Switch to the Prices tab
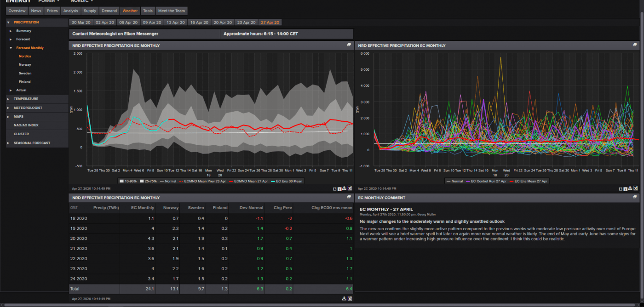Image resolution: width=644 pixels, height=307 pixels. click(x=52, y=11)
